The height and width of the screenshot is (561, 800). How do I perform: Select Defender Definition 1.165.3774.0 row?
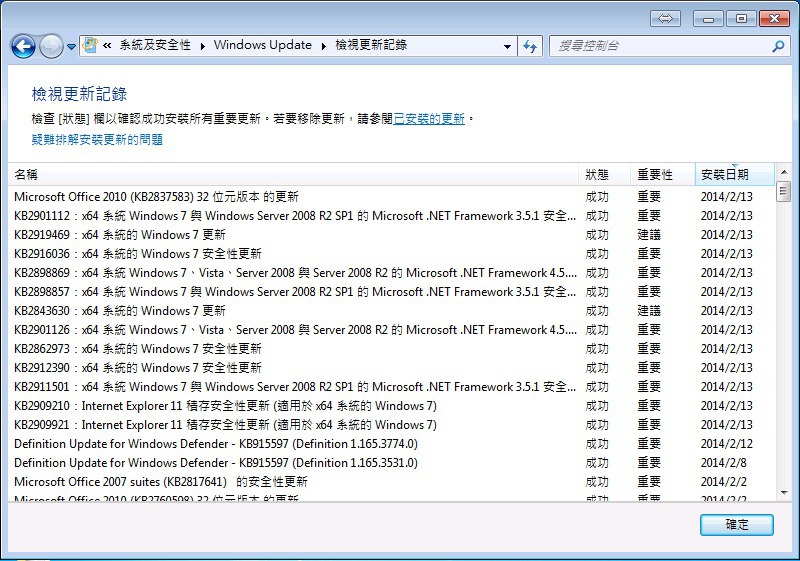(x=391, y=444)
